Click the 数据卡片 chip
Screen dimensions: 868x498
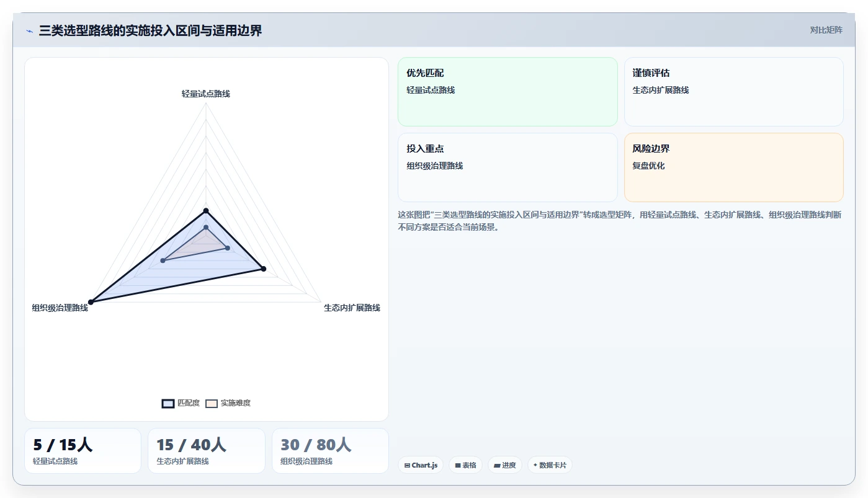pyautogui.click(x=550, y=465)
